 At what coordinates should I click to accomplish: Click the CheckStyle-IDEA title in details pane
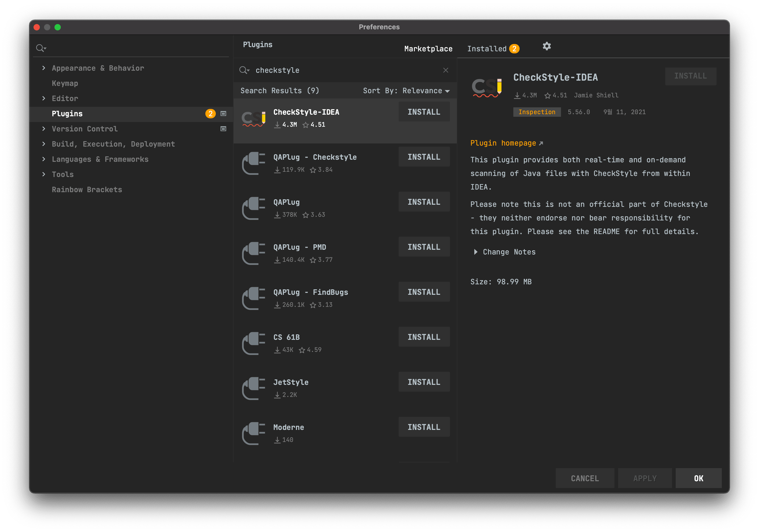point(555,77)
